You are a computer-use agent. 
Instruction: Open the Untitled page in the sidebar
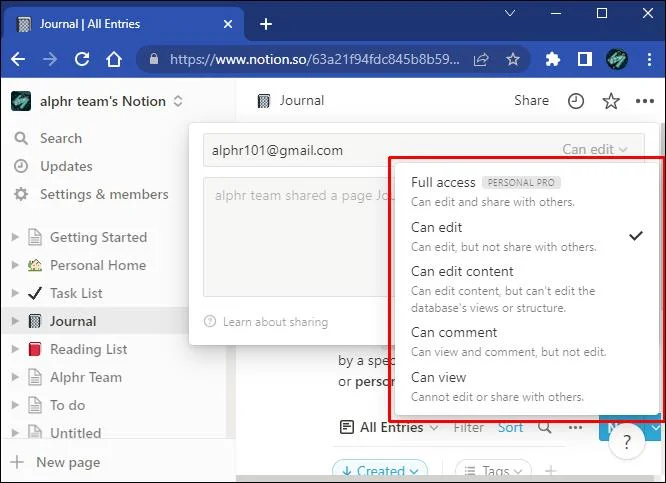[x=76, y=432]
